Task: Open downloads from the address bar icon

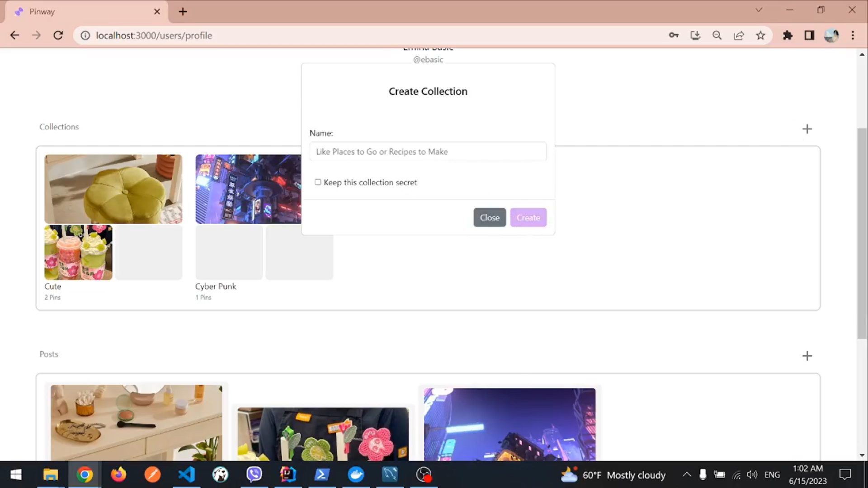Action: [x=695, y=35]
